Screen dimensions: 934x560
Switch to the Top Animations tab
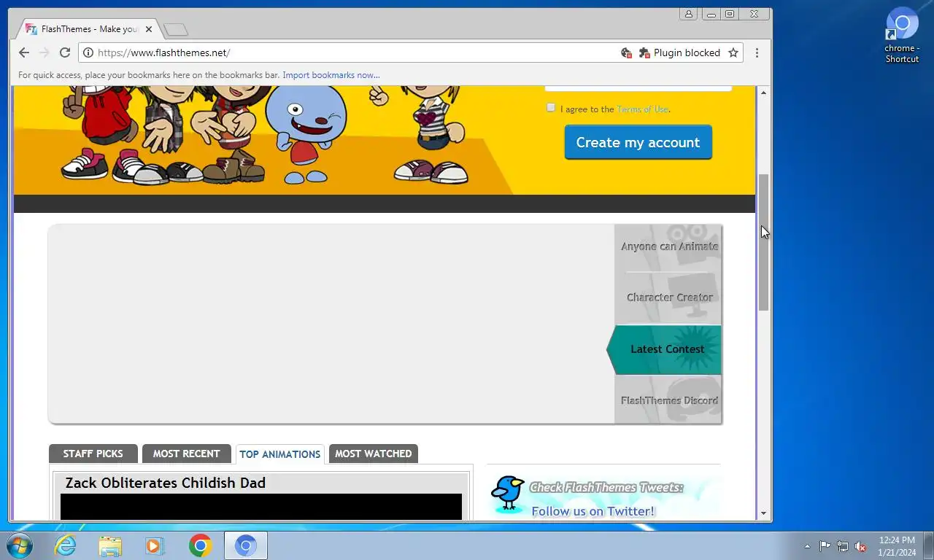(280, 454)
